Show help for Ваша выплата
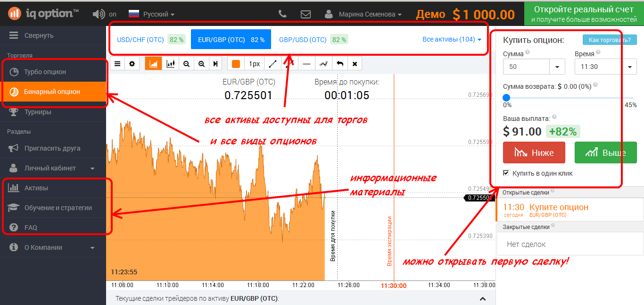This screenshot has height=305, width=644. [554, 117]
